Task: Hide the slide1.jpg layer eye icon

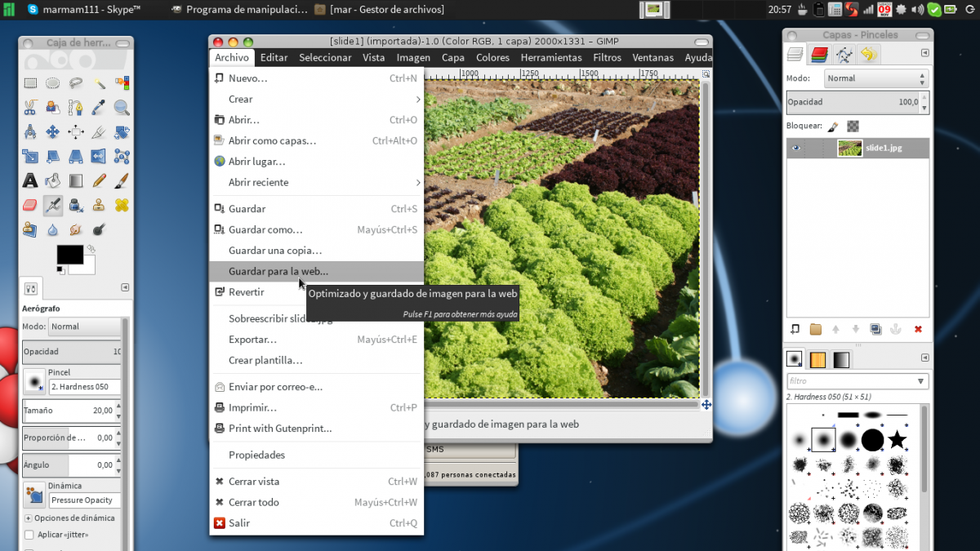Action: (x=795, y=148)
